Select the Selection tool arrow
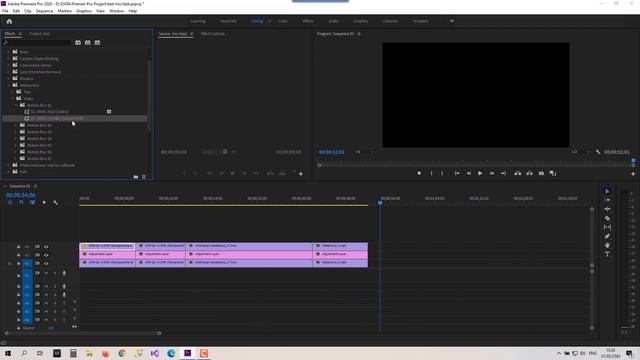This screenshot has height=360, width=640. click(607, 191)
